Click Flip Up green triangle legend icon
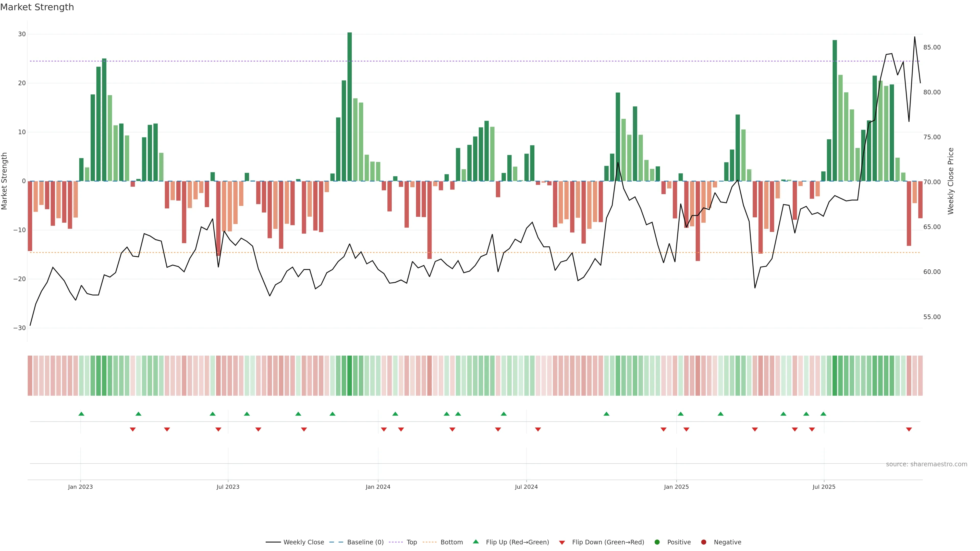The width and height of the screenshot is (980, 551). click(475, 542)
